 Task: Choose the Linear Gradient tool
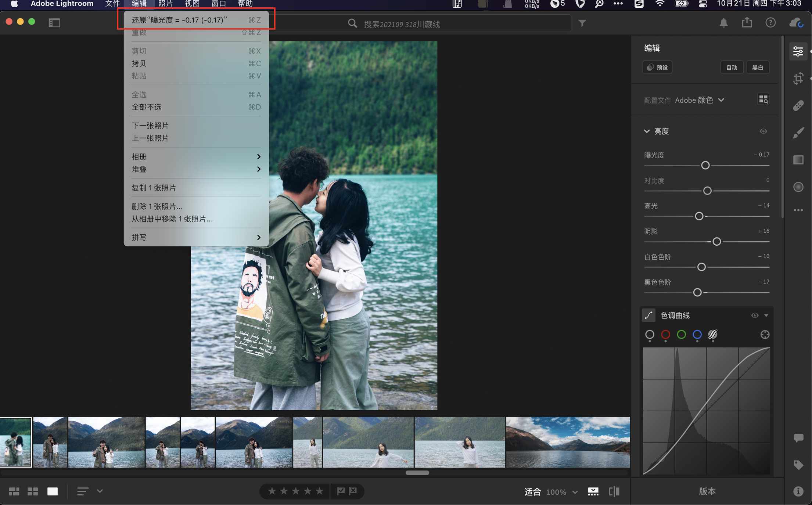(x=798, y=160)
